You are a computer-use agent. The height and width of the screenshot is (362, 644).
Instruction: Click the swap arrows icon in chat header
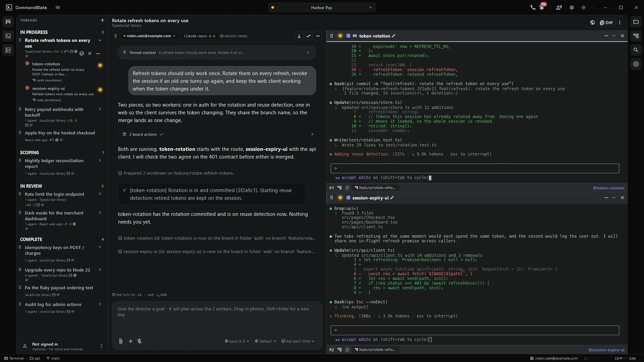[x=308, y=36]
